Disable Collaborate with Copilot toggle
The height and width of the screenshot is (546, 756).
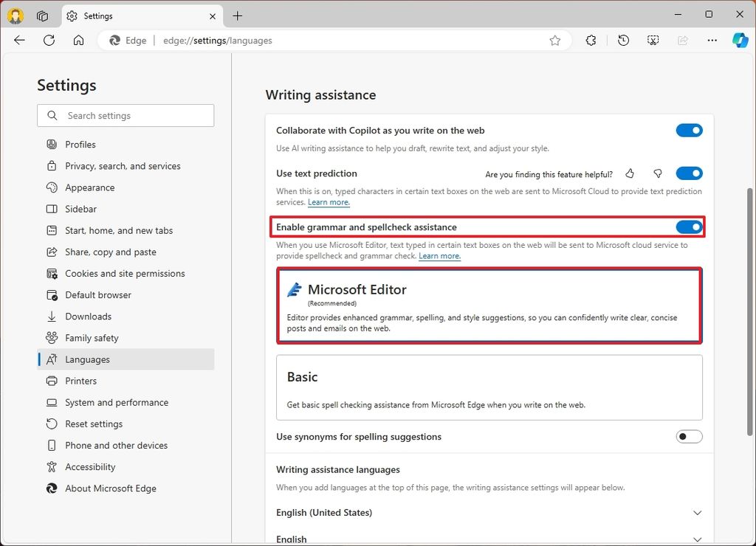pos(689,130)
